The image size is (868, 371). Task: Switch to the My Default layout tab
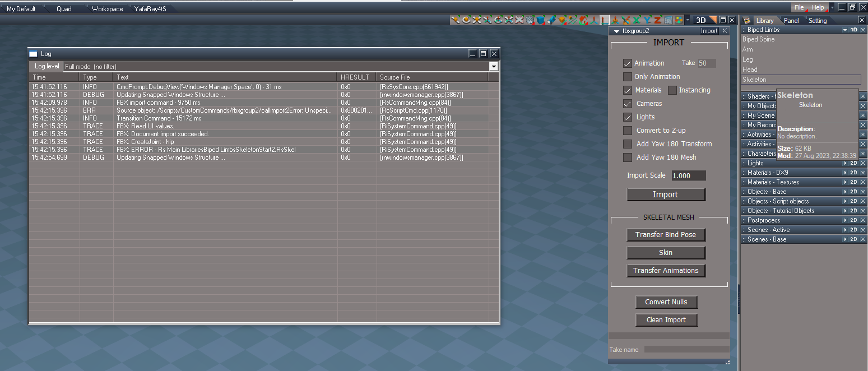(21, 9)
